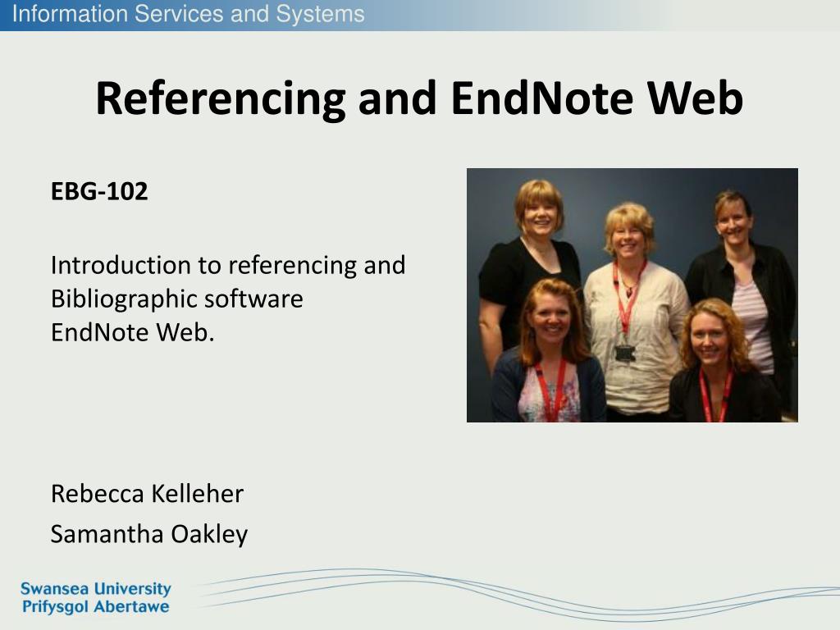Select the EBG-102 course code
This screenshot has height=630, width=840.
click(99, 191)
